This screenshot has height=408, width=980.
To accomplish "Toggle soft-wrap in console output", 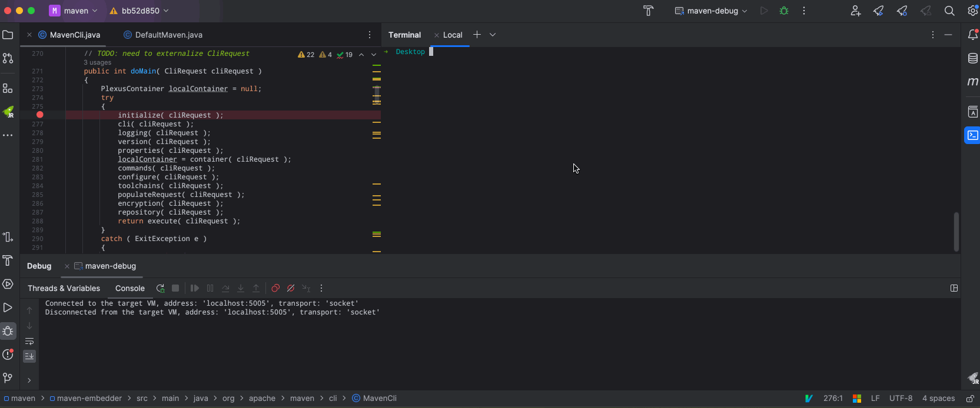I will 29,341.
